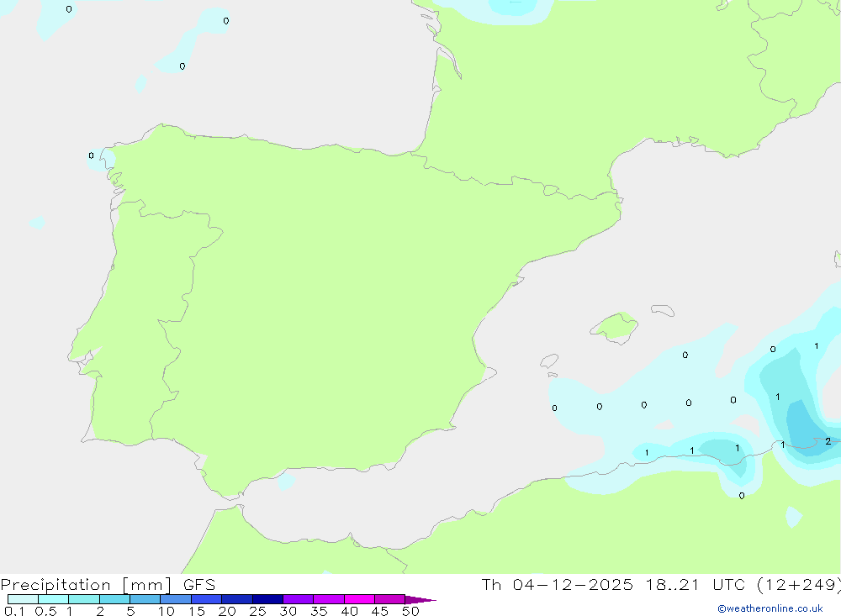Screen dimensions: 841x616
Task: Click the 30–35 mm violet legend swatch
Action: click(299, 599)
